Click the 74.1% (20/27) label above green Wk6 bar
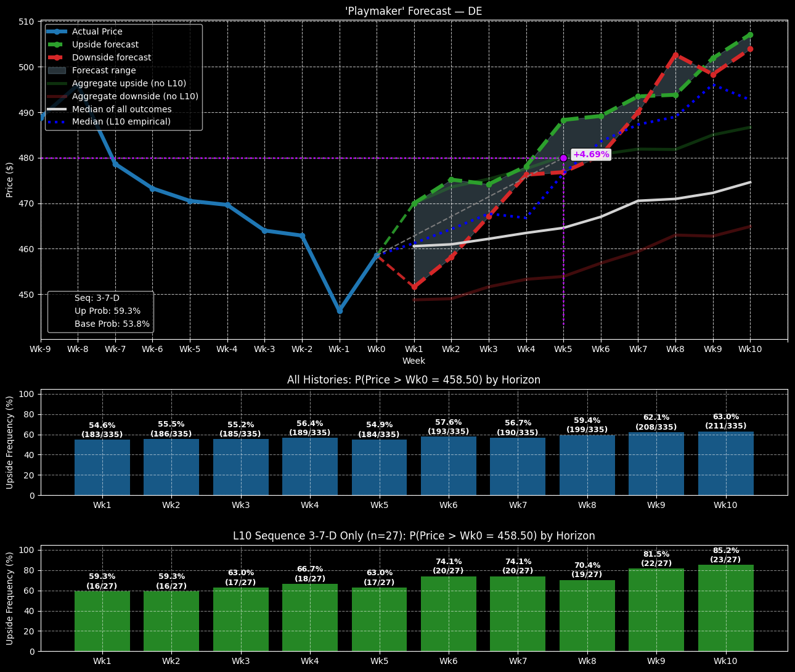This screenshot has width=795, height=672. pyautogui.click(x=449, y=567)
